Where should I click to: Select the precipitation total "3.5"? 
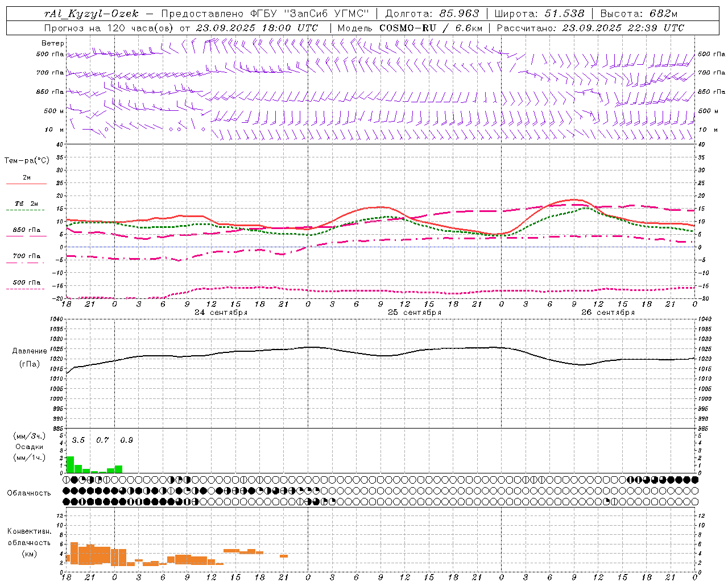pyautogui.click(x=78, y=440)
